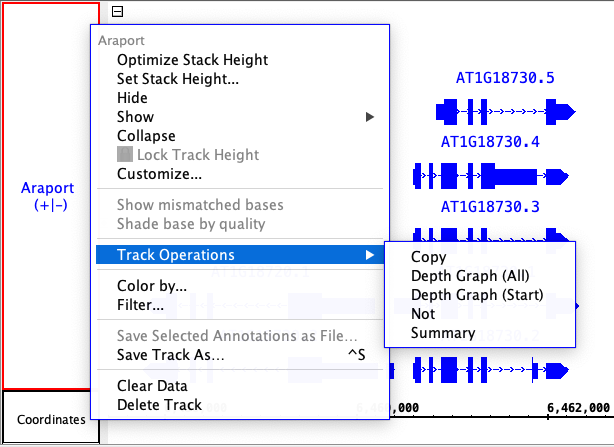The image size is (614, 447).
Task: Click the lock icon beside Lock Track Height
Action: click(x=125, y=155)
